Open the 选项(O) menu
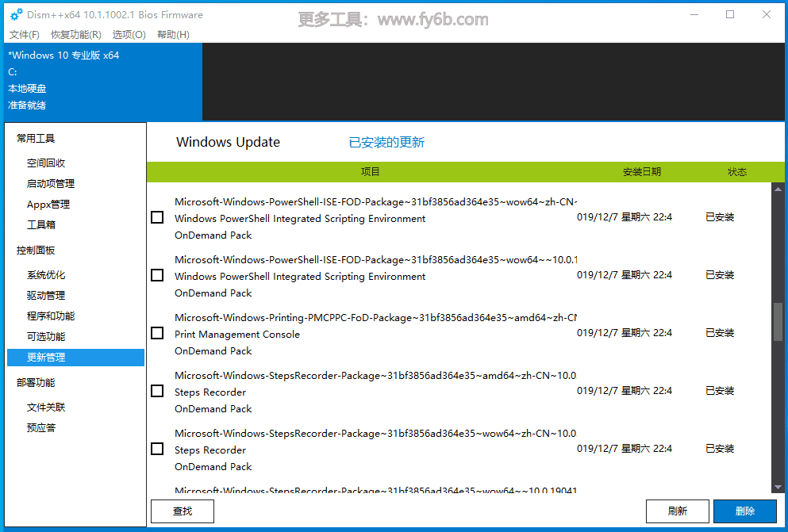 tap(129, 35)
